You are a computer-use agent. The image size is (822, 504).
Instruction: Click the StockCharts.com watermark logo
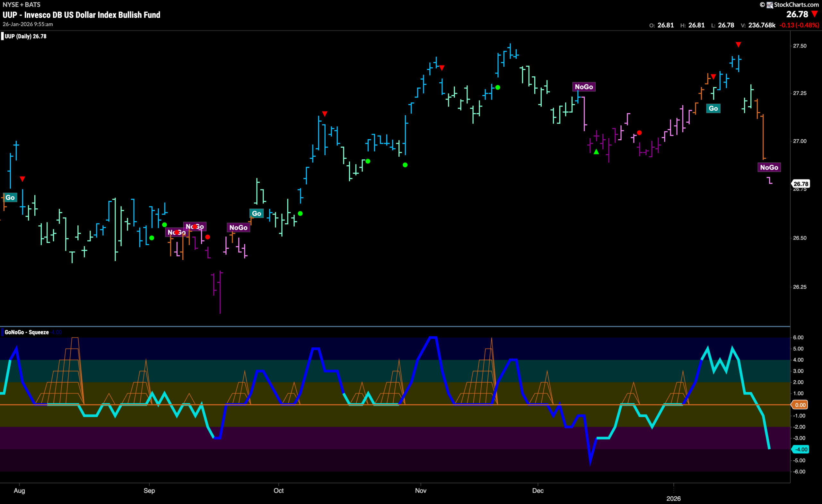tap(789, 5)
